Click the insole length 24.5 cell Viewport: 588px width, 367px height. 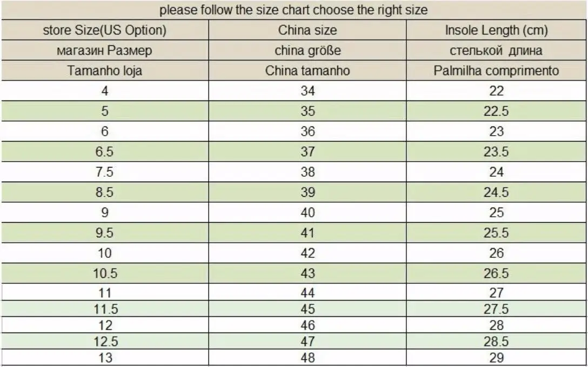[497, 192]
